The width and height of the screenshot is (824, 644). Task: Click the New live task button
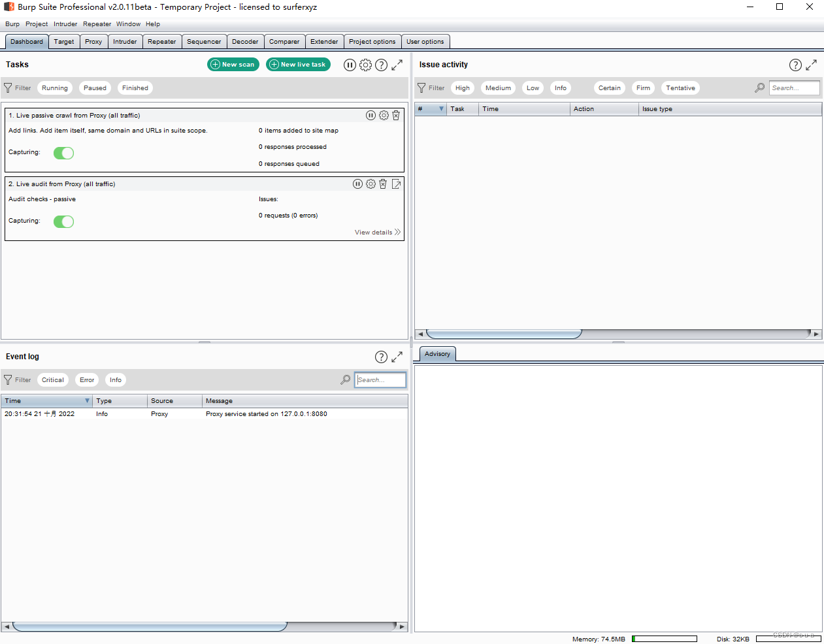tap(298, 65)
